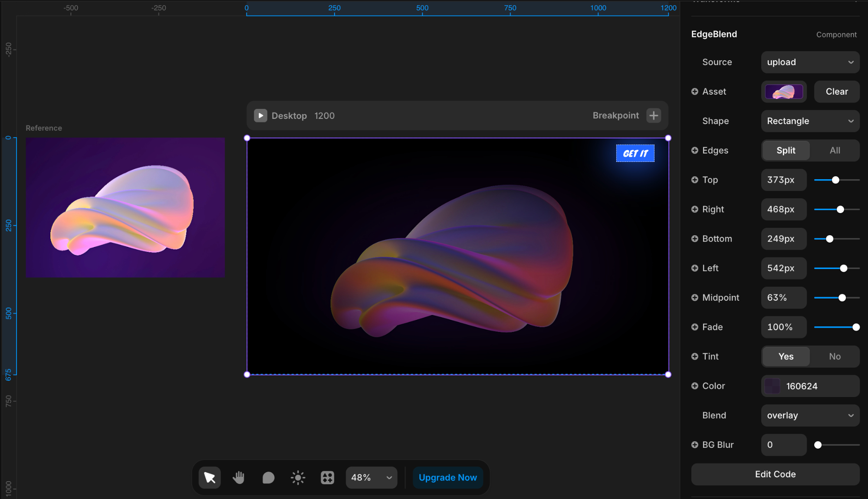Screen dimensions: 868x499
Task: Open the Blend overlay dropdown
Action: pos(810,415)
